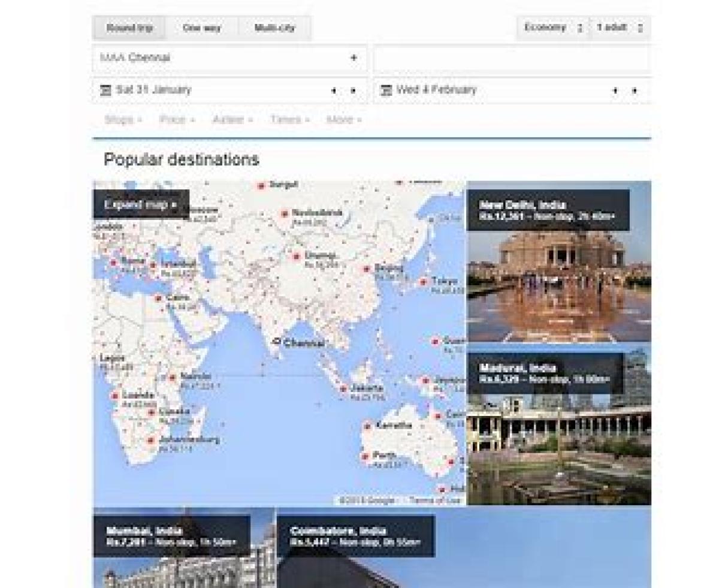Select the Johannesburg marker on the map
Viewport: 719px width, 588px height.
pos(151,440)
